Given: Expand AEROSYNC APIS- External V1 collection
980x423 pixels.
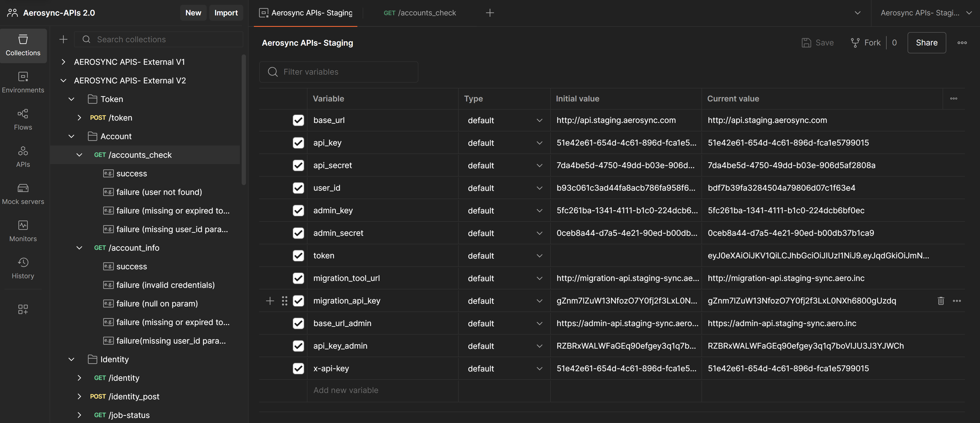Looking at the screenshot, I should pos(63,62).
